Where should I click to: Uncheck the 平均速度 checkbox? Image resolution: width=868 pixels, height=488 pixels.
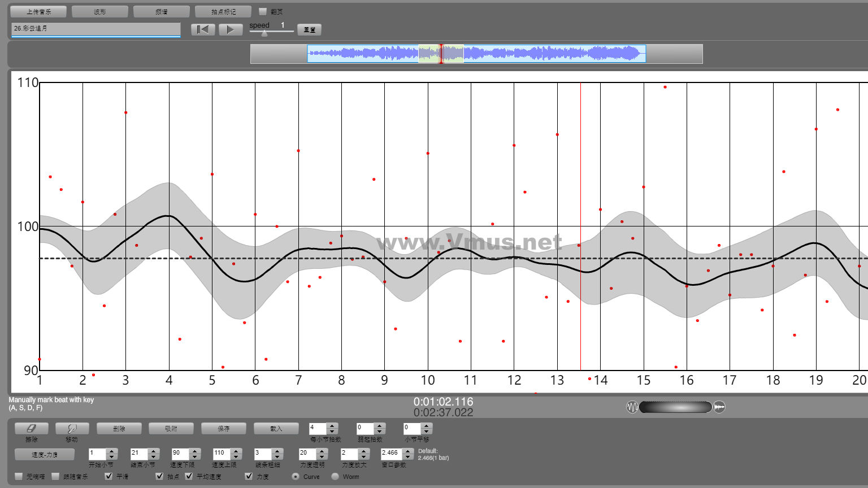[x=189, y=476]
